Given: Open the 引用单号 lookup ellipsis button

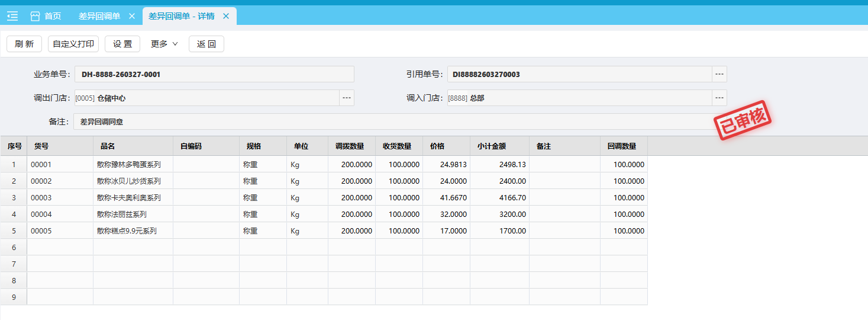Looking at the screenshot, I should click(x=719, y=74).
